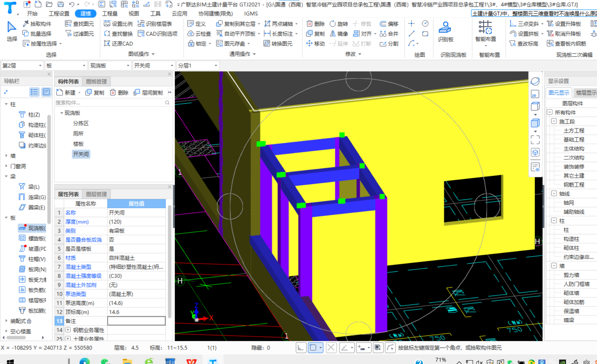The height and width of the screenshot is (364, 597).
Task: Click 删除 delete in modify group
Action: coord(316,24)
